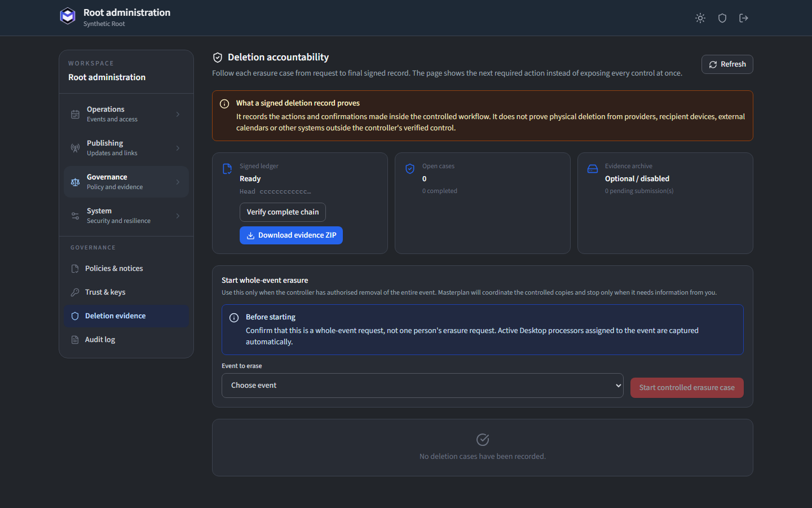Open the Choose event dropdown
Image resolution: width=812 pixels, height=508 pixels.
point(422,386)
